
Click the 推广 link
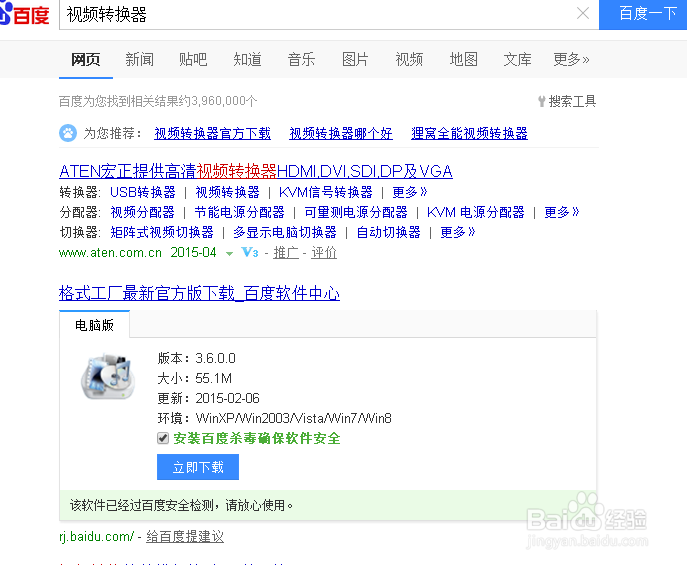[286, 253]
